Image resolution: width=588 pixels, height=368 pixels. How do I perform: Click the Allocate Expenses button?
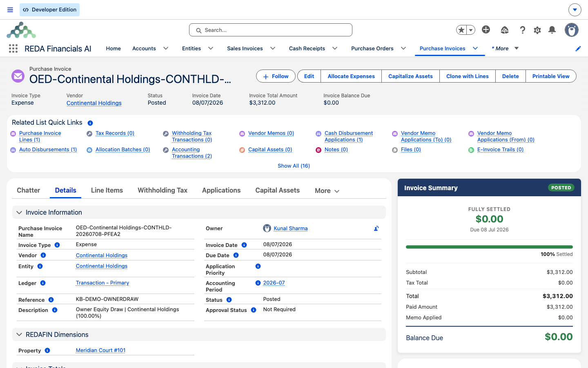pos(351,76)
